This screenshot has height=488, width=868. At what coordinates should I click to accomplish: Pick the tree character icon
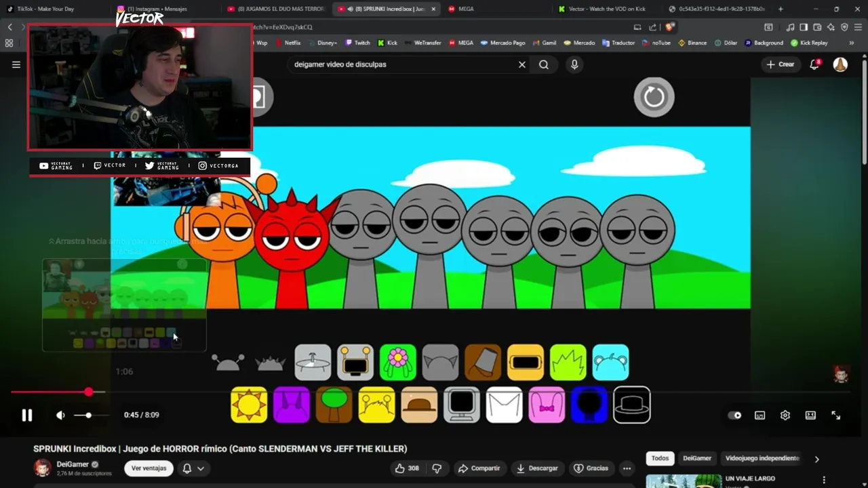pos(334,405)
